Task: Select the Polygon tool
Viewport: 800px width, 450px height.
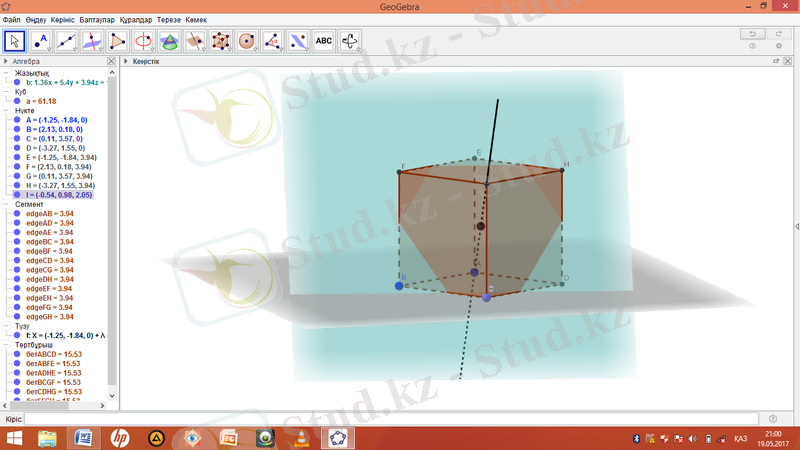Action: 118,41
